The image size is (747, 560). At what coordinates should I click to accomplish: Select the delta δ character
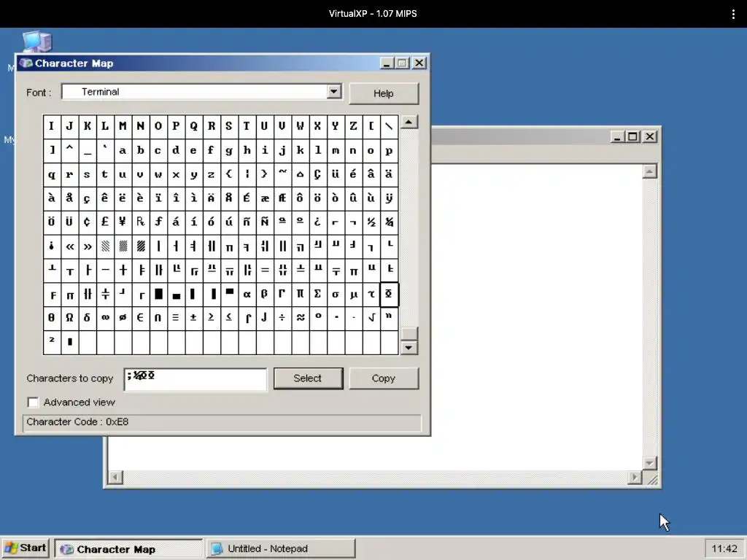88,318
